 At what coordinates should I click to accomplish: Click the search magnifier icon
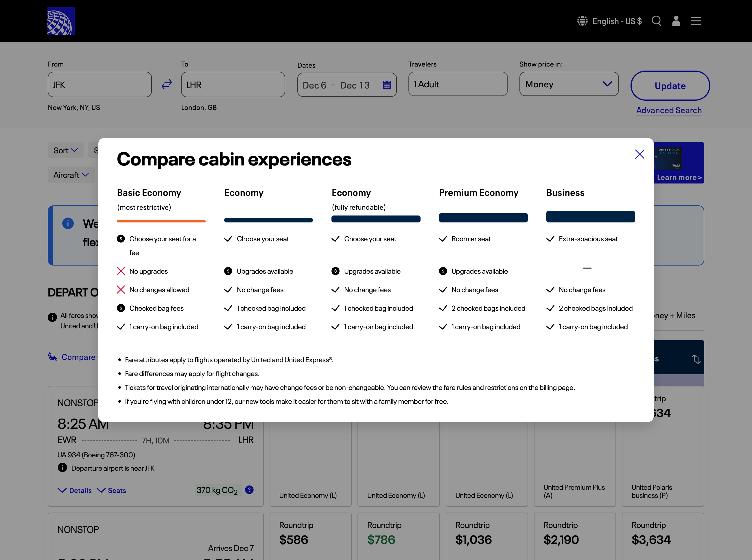(x=657, y=21)
